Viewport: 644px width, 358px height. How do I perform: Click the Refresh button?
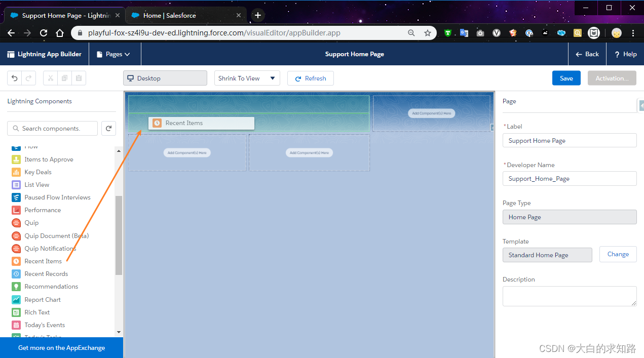point(311,78)
